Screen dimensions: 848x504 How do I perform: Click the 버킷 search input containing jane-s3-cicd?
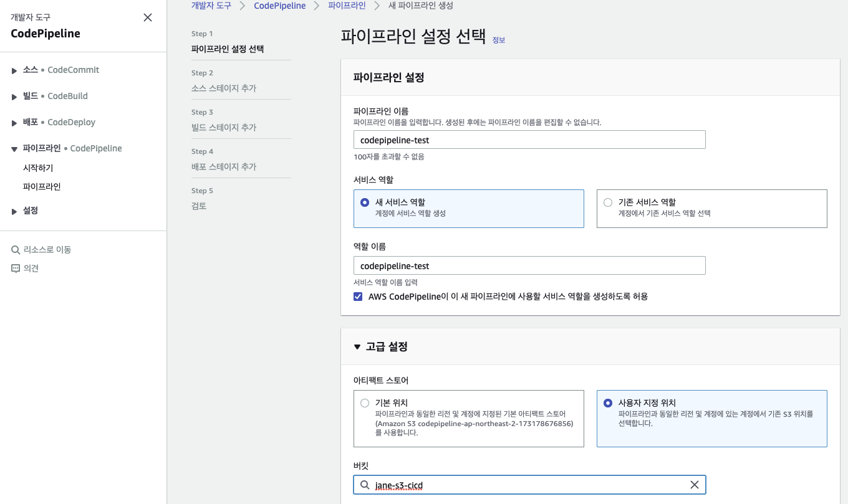coord(529,485)
